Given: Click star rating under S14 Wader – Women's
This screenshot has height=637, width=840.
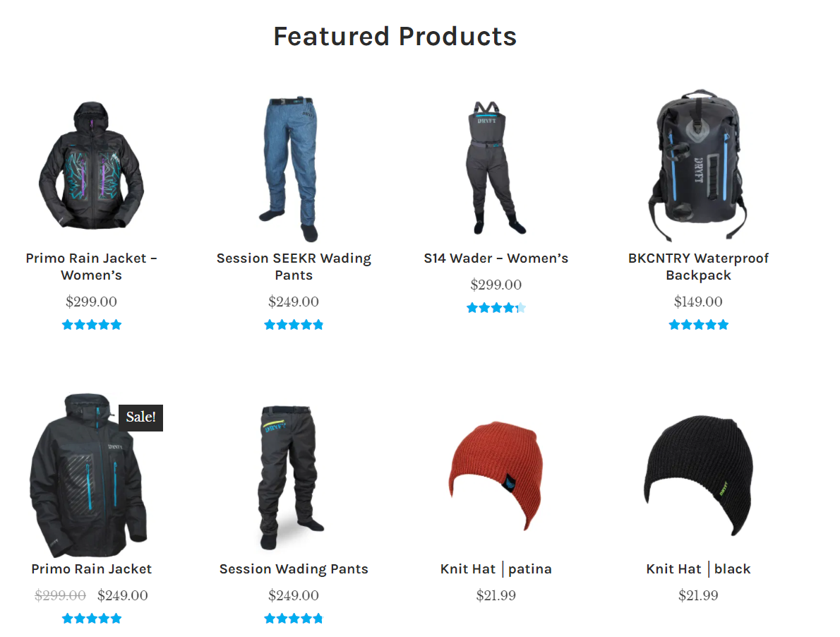Looking at the screenshot, I should pos(496,308).
